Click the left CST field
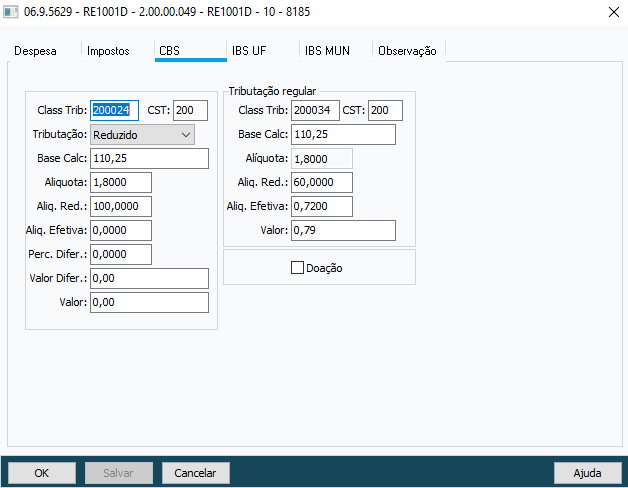 [x=190, y=110]
